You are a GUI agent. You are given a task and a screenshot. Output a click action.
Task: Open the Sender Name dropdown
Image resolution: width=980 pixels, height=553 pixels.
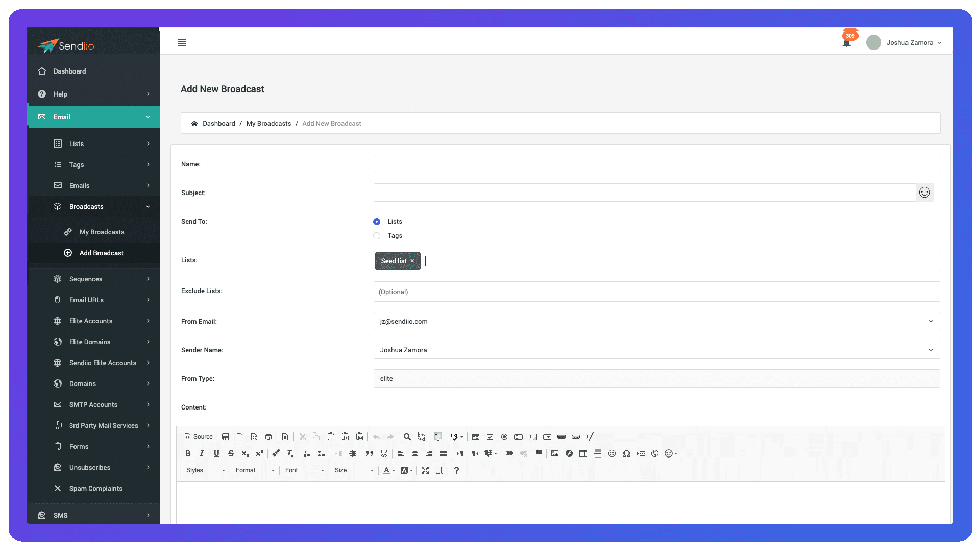pos(656,350)
